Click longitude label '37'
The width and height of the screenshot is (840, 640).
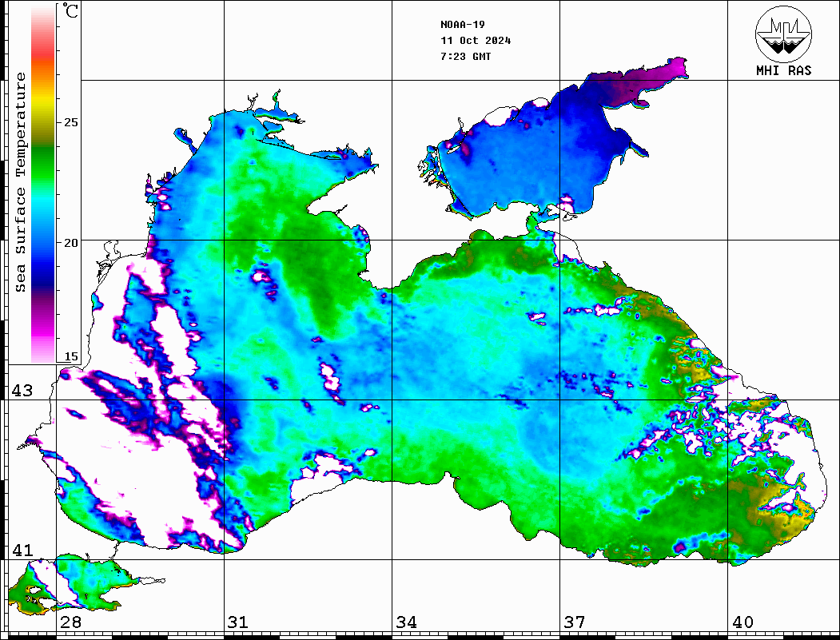point(575,622)
